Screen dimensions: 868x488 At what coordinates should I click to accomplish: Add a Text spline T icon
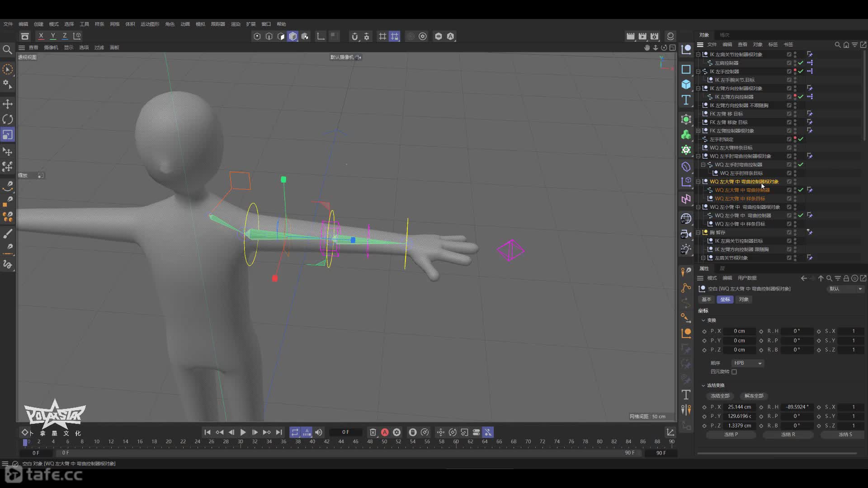686,100
